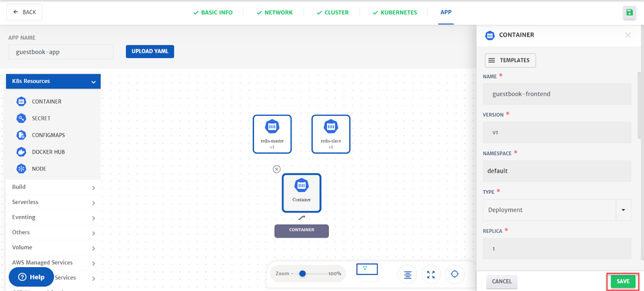Click the container icon in panel header
644x291 pixels.
pos(489,35)
